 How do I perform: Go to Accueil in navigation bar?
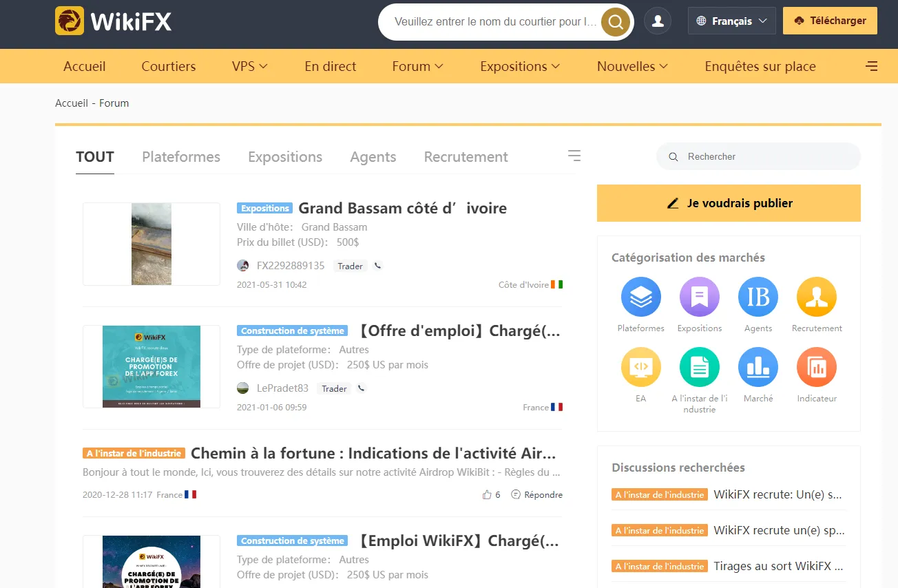click(x=85, y=66)
